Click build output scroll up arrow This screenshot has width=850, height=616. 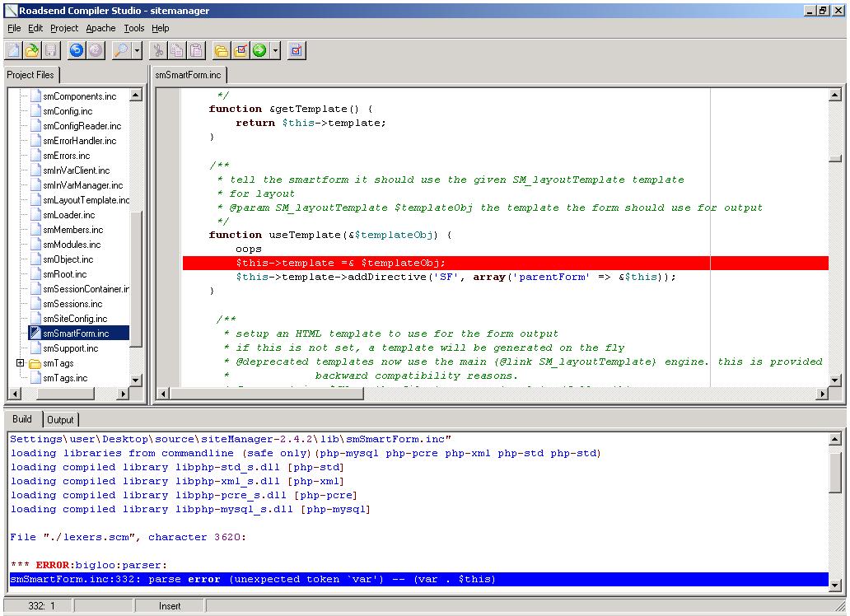click(835, 439)
